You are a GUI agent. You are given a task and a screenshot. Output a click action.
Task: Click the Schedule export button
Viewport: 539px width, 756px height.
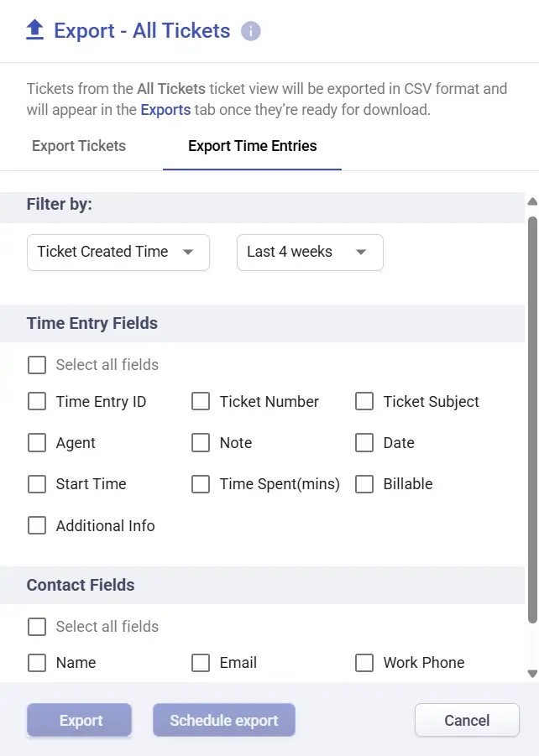pyautogui.click(x=223, y=720)
